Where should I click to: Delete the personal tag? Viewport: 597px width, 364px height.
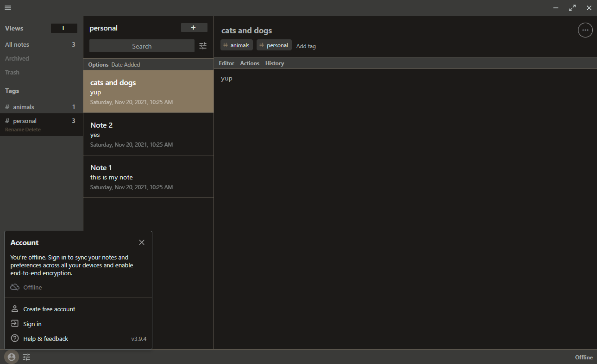pyautogui.click(x=33, y=130)
